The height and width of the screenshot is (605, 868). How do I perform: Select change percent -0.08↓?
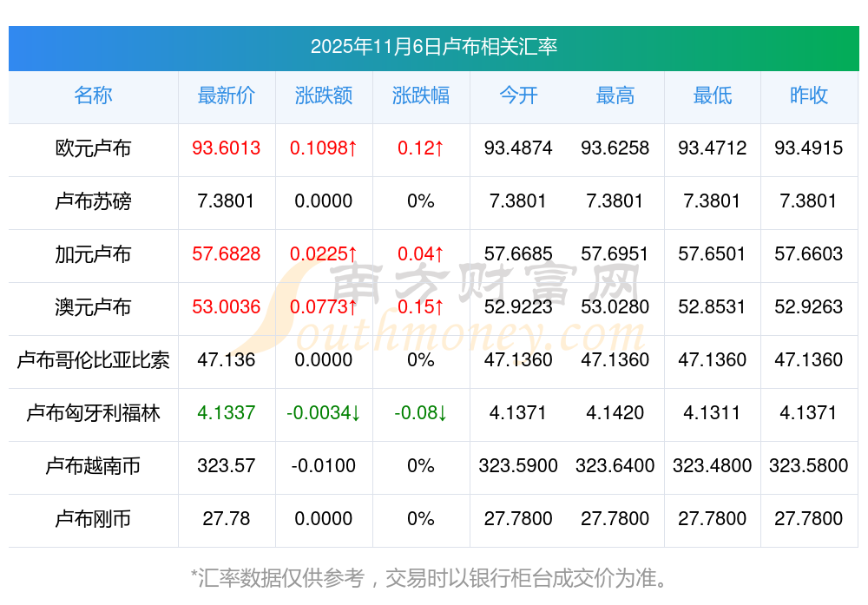[421, 412]
